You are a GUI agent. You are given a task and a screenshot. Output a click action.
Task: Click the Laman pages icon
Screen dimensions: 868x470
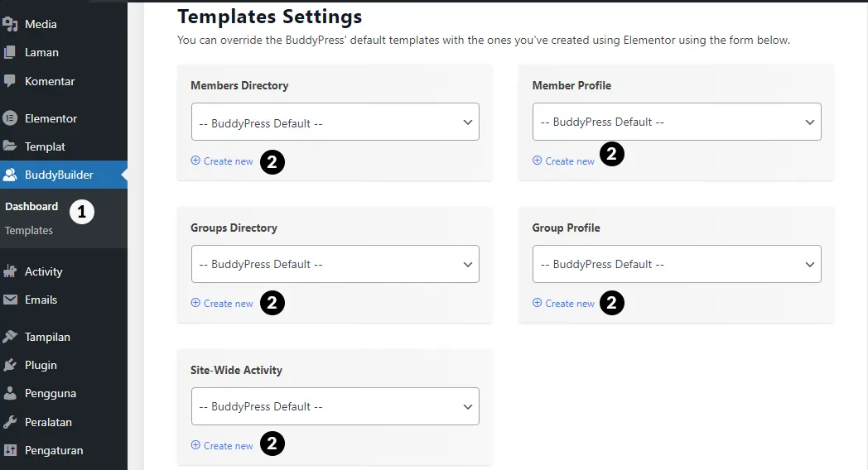[10, 52]
